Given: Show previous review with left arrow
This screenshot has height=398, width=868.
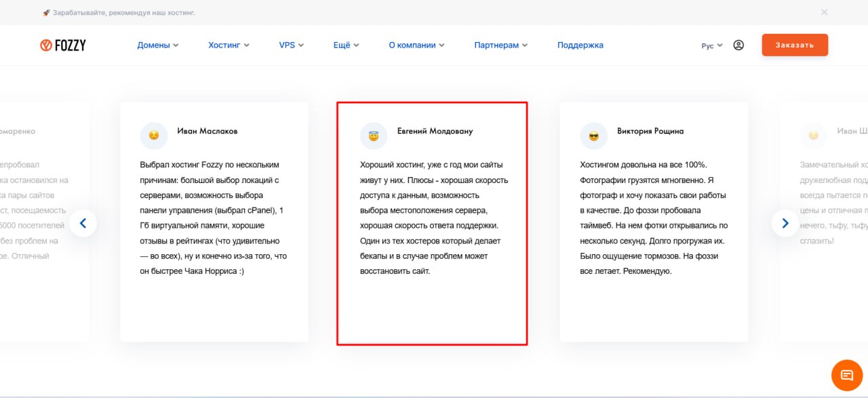Looking at the screenshot, I should [x=83, y=222].
